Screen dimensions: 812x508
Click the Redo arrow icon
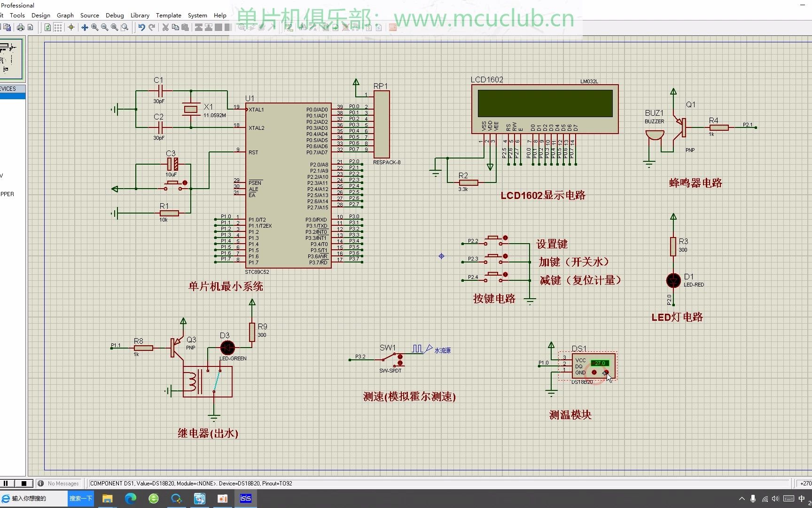(x=152, y=27)
